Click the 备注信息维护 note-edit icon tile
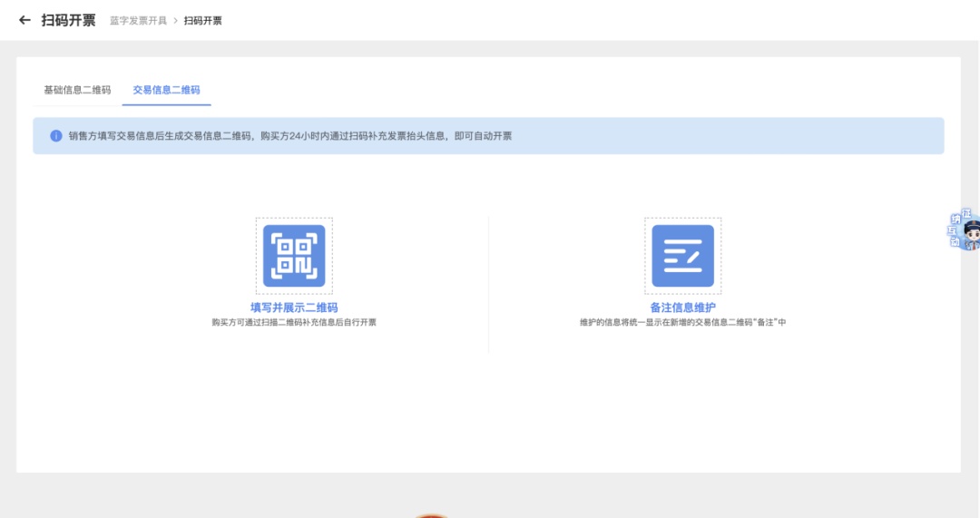The height and width of the screenshot is (518, 980). (682, 256)
